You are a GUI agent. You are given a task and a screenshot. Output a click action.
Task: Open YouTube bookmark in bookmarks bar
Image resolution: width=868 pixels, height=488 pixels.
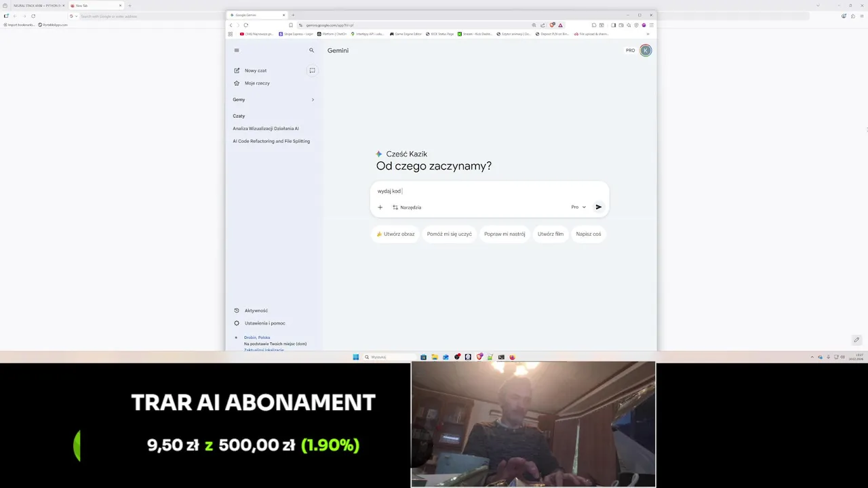tap(256, 34)
